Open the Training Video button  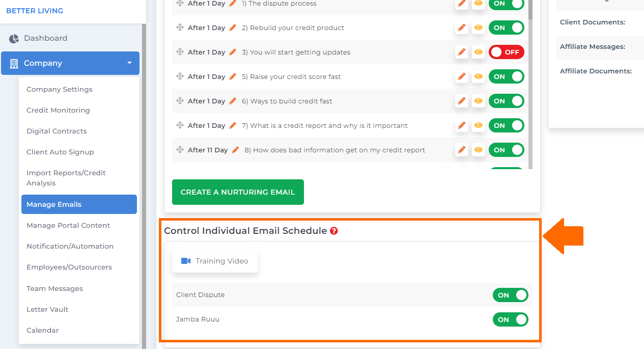215,261
